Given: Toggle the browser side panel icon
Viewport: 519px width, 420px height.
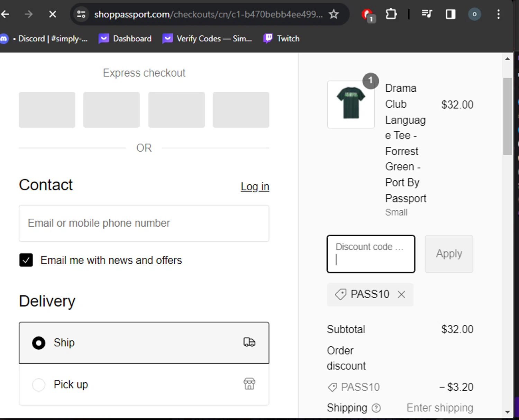Looking at the screenshot, I should 450,14.
